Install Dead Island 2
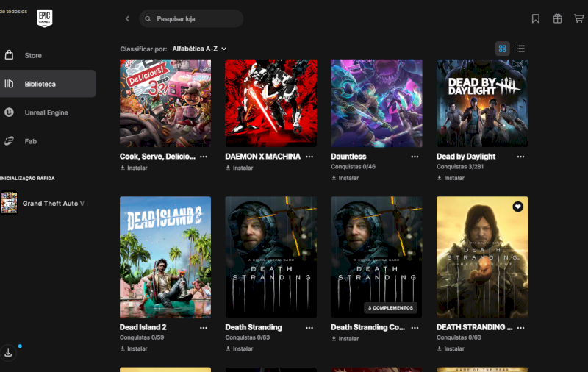 tap(134, 348)
